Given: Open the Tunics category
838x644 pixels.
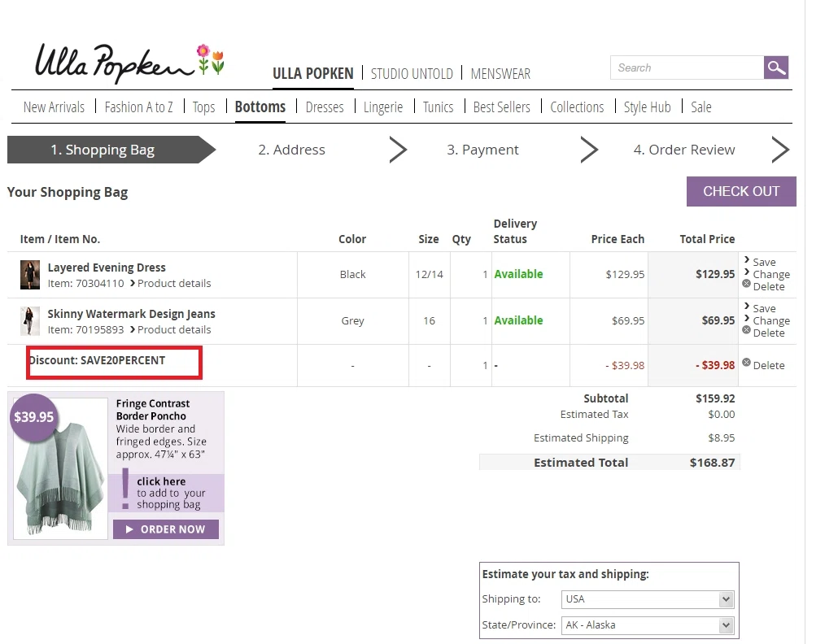Looking at the screenshot, I should point(439,107).
